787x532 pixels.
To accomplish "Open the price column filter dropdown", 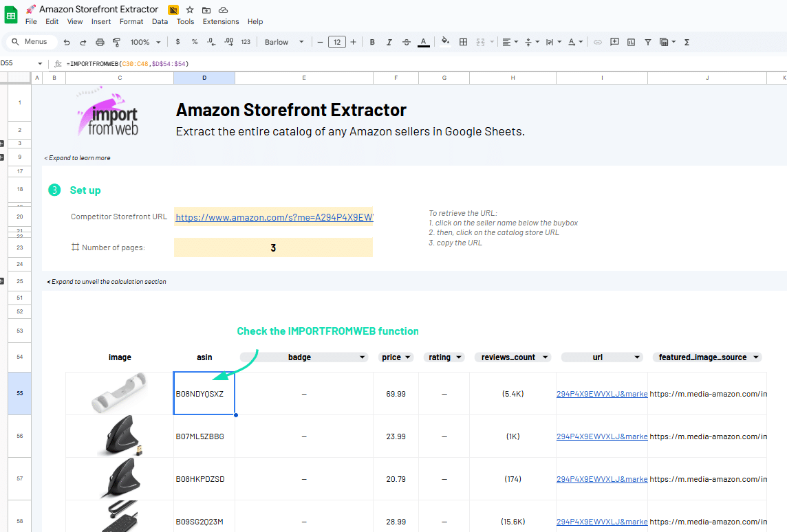I will [x=408, y=357].
